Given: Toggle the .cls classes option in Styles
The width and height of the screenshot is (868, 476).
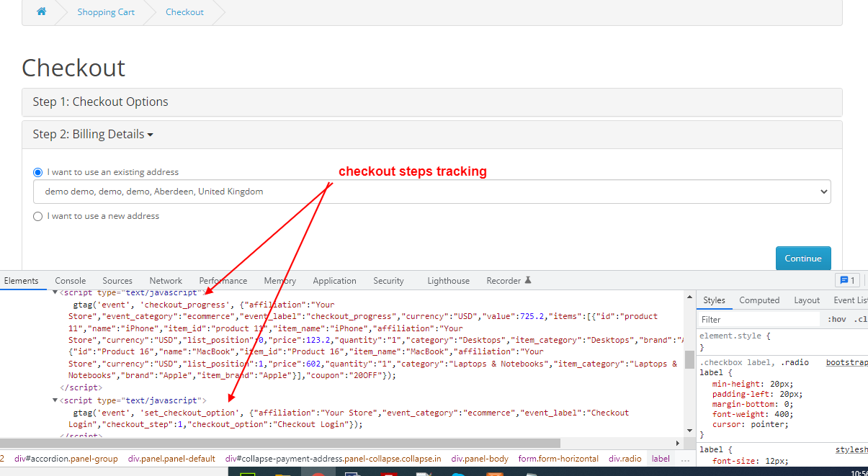Looking at the screenshot, I should [861, 319].
